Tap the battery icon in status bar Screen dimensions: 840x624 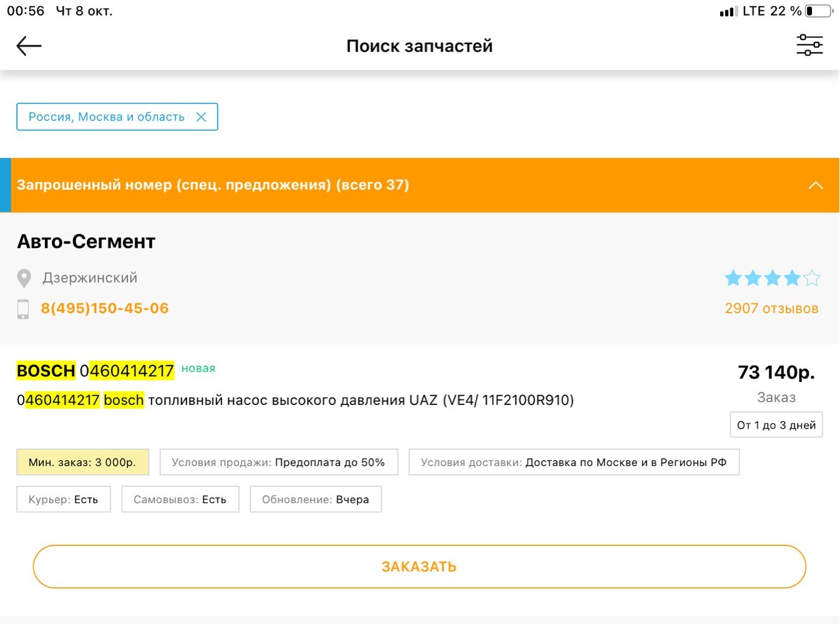click(819, 11)
